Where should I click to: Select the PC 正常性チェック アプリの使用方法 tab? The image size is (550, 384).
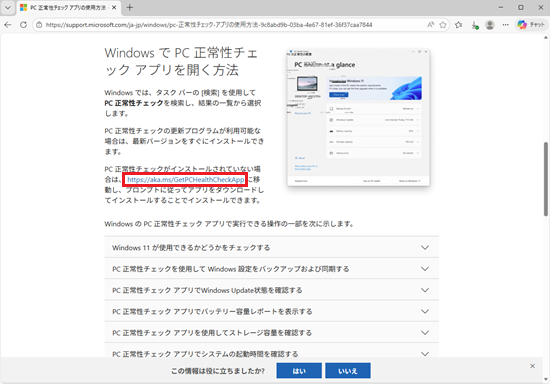coord(68,7)
